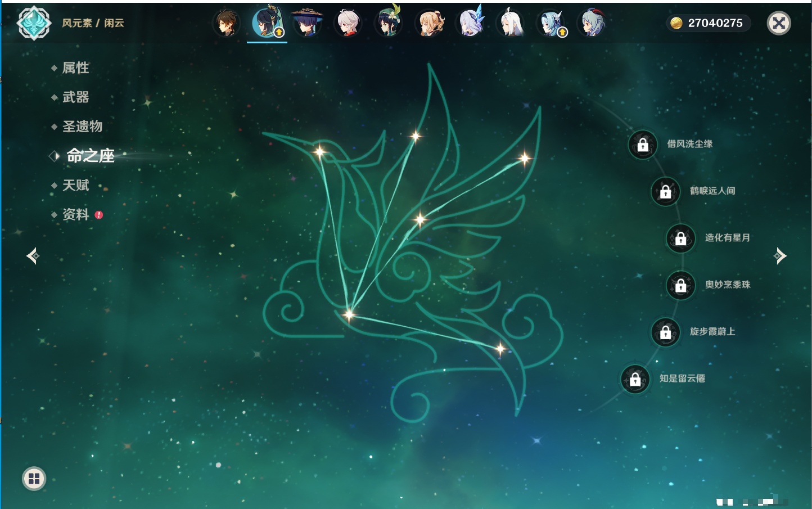812x509 pixels.
Task: Switch to the 圣遗物 artifacts page
Action: pos(82,127)
